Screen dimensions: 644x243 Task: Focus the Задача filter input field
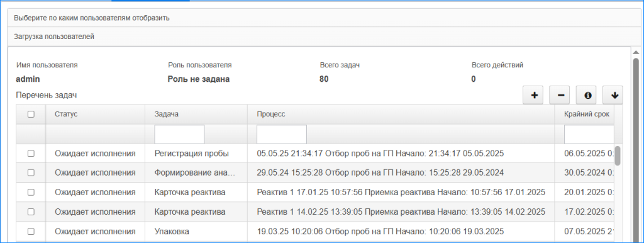point(179,134)
